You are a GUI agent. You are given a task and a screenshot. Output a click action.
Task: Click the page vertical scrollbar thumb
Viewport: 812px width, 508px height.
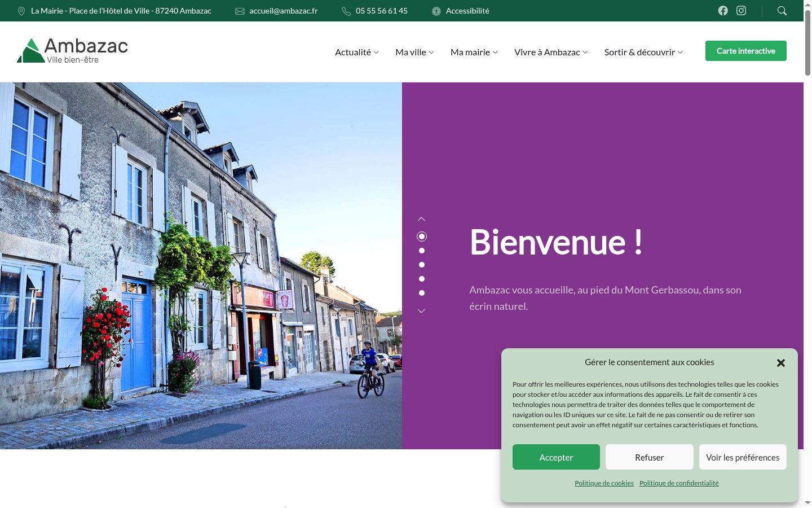pos(807,42)
